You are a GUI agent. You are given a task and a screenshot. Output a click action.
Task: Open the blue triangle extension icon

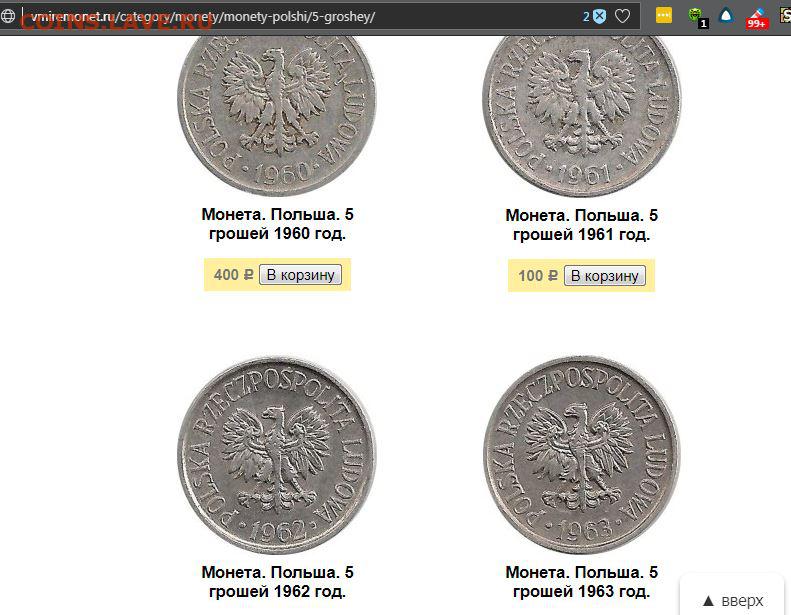pos(726,16)
